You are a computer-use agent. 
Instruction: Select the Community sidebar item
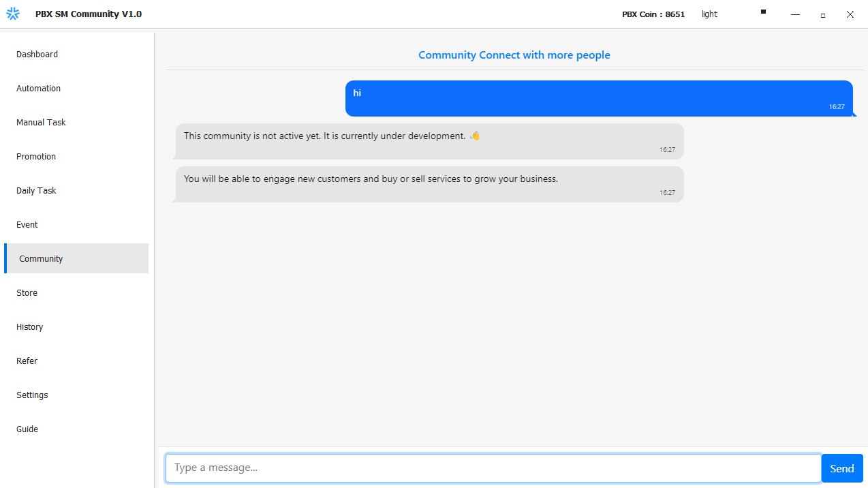point(42,259)
